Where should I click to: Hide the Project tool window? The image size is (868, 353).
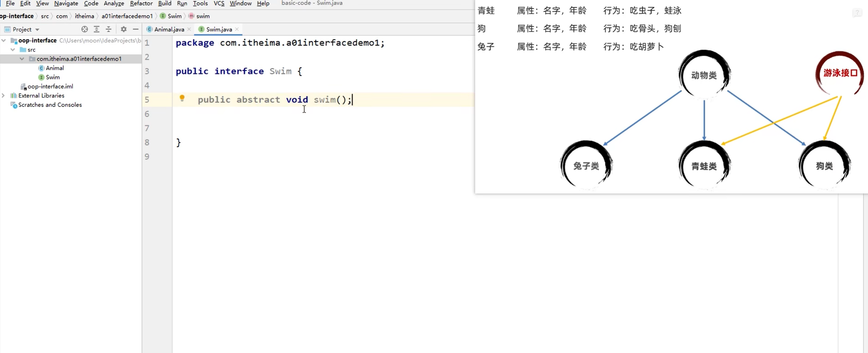[x=136, y=29]
